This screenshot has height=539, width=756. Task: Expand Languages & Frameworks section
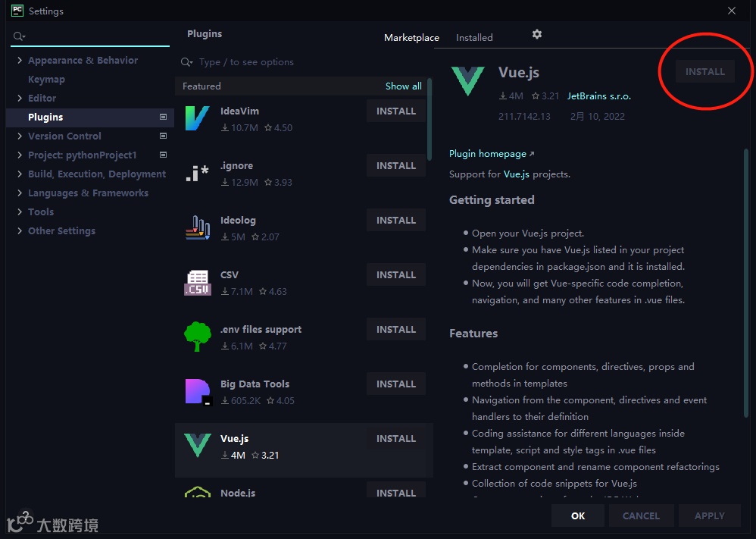[x=19, y=193]
